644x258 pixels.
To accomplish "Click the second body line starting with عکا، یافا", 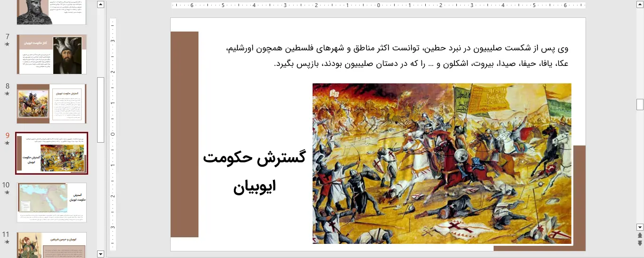I will pos(421,64).
